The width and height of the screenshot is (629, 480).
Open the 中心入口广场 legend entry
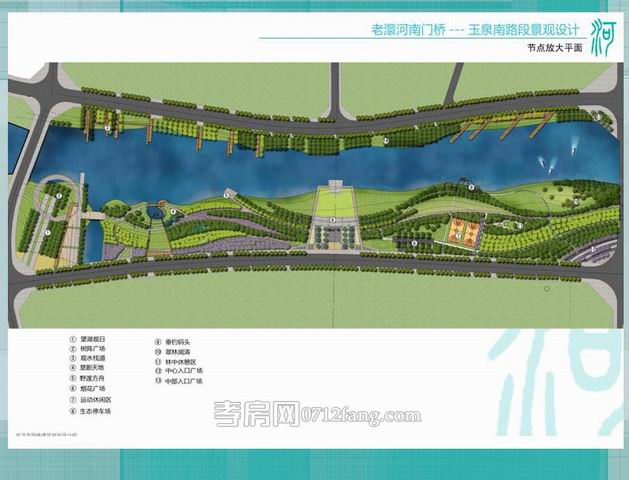click(x=180, y=371)
